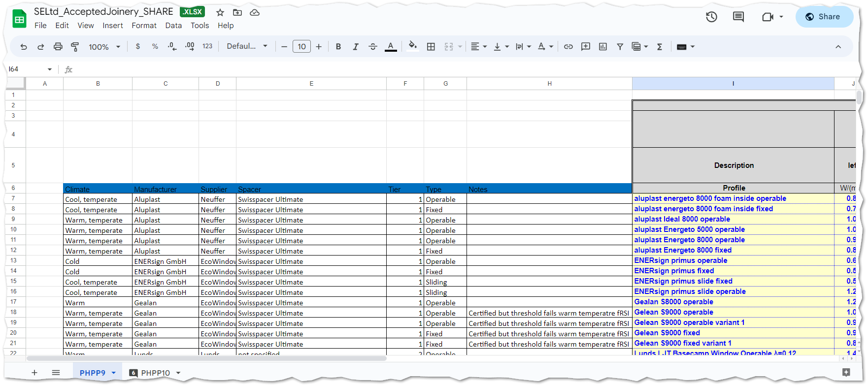Viewport: 868px width, 386px height.
Task: Decrease font size with minus button
Action: point(284,47)
